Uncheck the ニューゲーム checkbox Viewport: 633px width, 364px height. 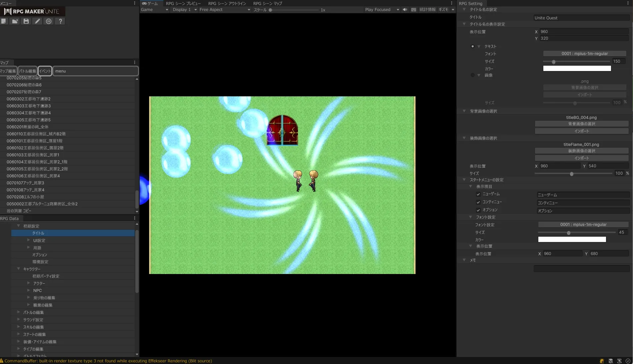478,194
